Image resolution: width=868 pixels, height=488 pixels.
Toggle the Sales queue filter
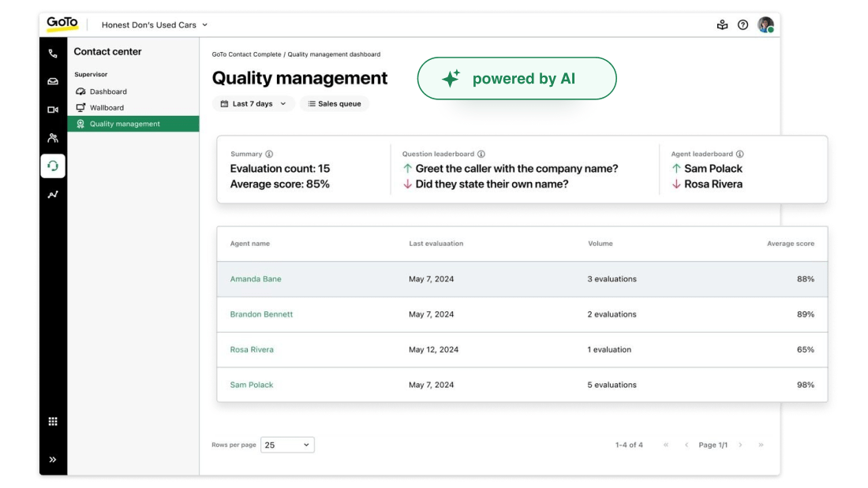pyautogui.click(x=335, y=103)
